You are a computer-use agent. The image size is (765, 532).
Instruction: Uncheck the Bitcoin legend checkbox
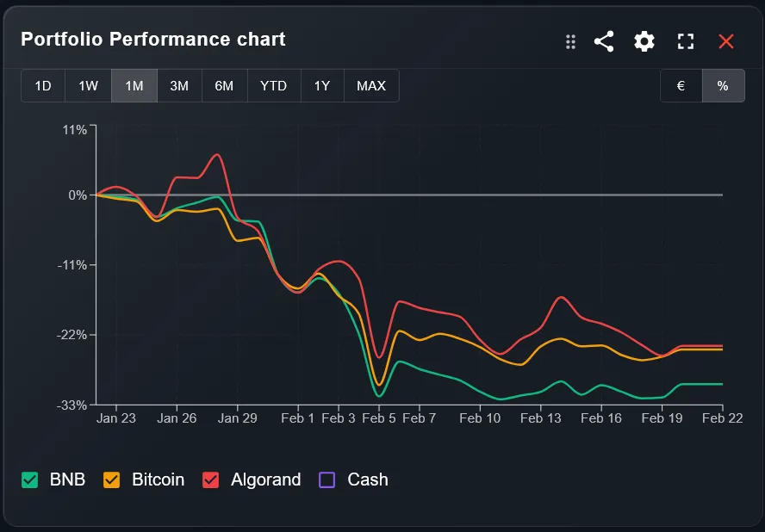coord(111,479)
